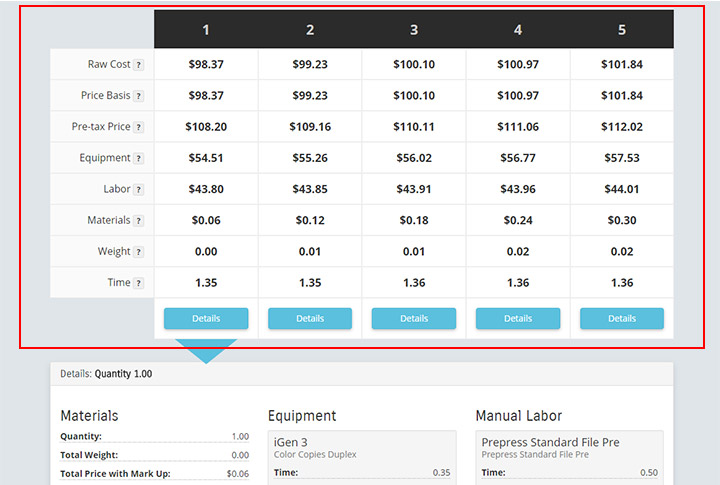
Task: Click the question mark beside Labor
Action: [x=138, y=190]
